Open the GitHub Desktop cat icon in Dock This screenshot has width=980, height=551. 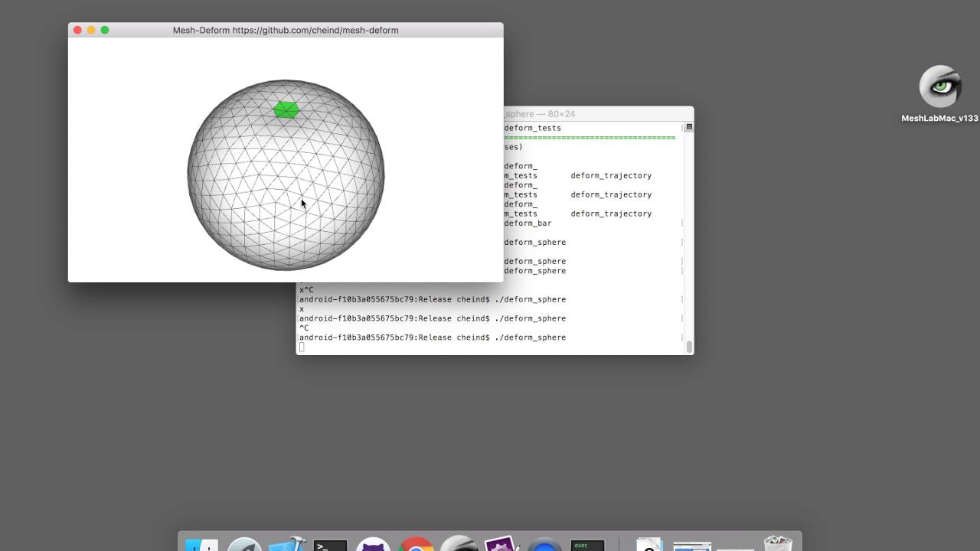374,544
